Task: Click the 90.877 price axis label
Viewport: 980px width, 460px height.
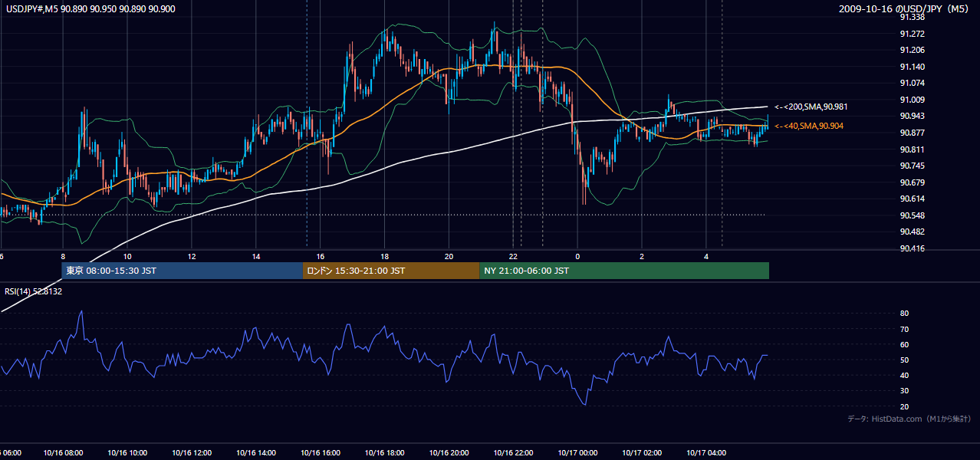Action: pyautogui.click(x=912, y=133)
